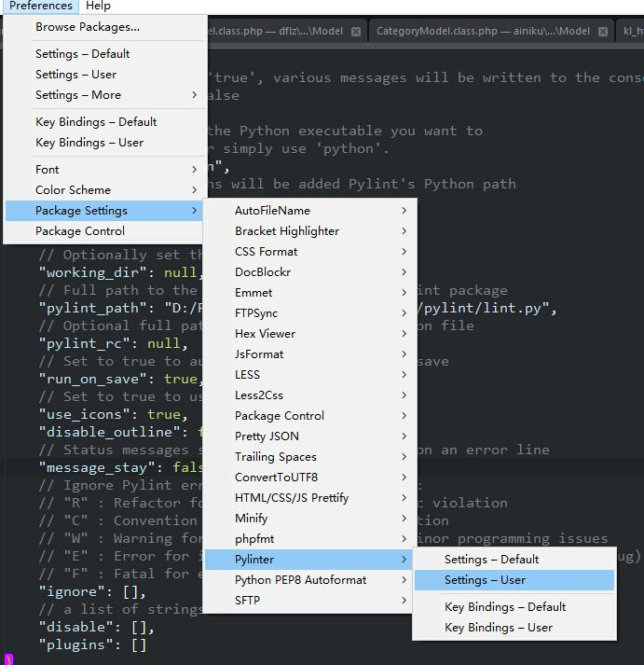Image resolution: width=644 pixels, height=665 pixels.
Task: Open Pylinter's Settings – Default
Action: [x=491, y=560]
